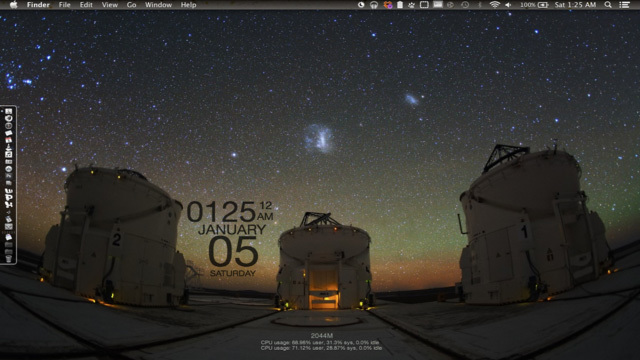
Task: Open Finder from the dock
Action: (x=8, y=111)
